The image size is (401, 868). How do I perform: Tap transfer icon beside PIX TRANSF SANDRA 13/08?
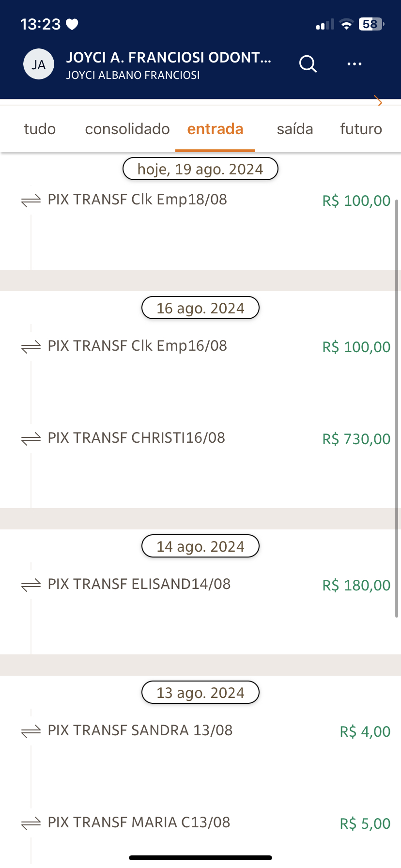[x=31, y=731]
